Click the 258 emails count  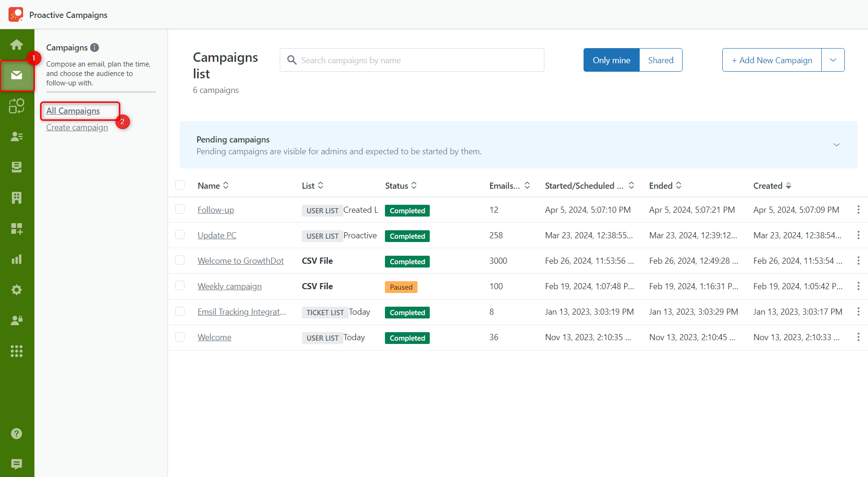coord(496,235)
